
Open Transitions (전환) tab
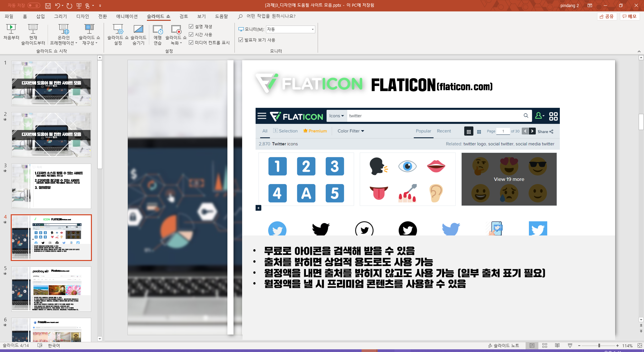[103, 16]
